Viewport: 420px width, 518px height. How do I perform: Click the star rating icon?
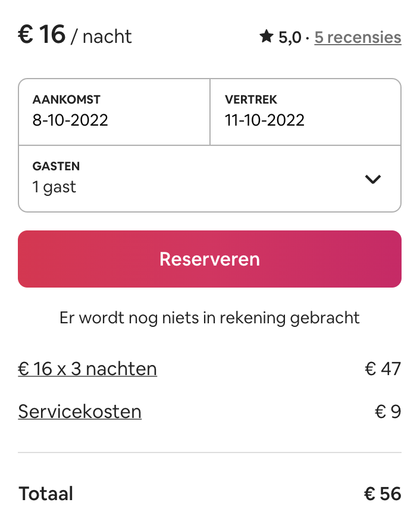click(266, 36)
